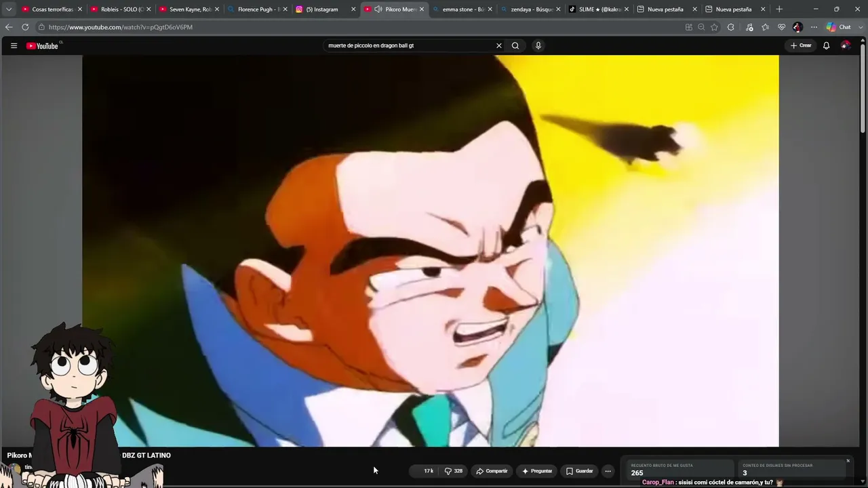Screen dimensions: 868x488
Task: Click the Preguntar ask button
Action: click(536, 471)
